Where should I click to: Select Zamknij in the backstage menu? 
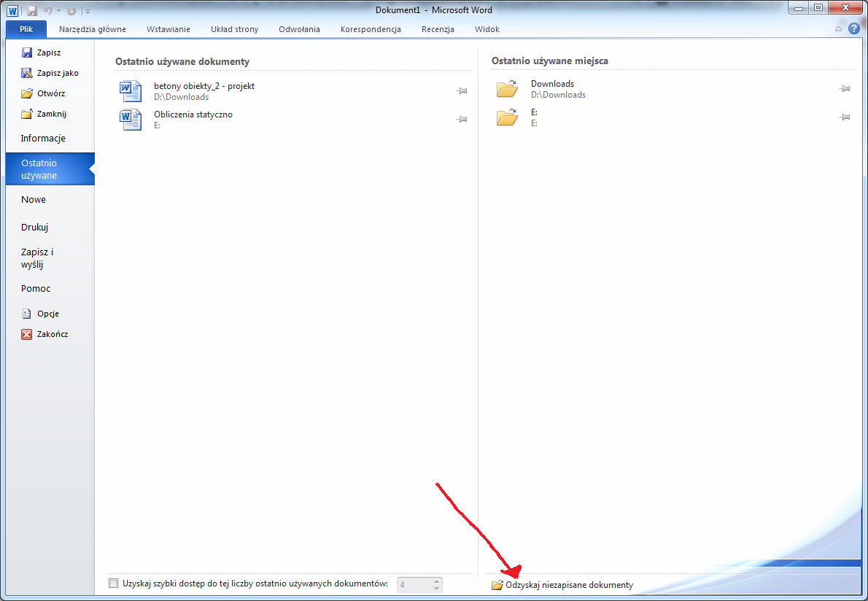[44, 114]
